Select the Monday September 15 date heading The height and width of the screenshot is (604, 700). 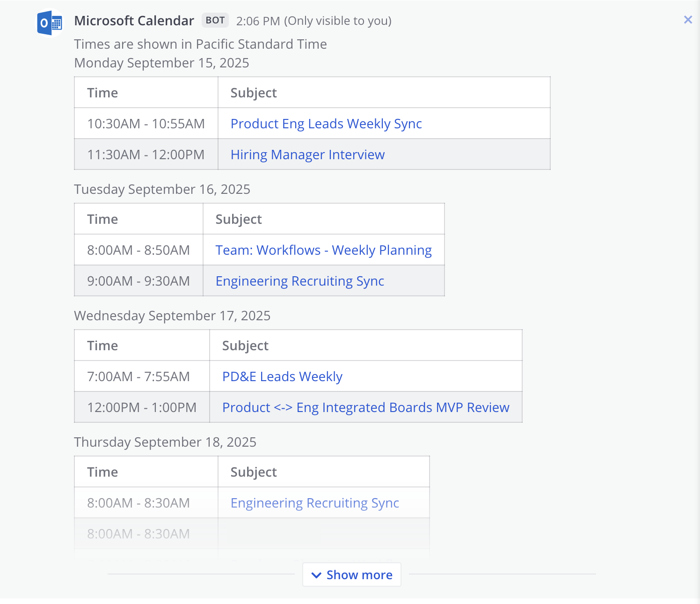[161, 63]
